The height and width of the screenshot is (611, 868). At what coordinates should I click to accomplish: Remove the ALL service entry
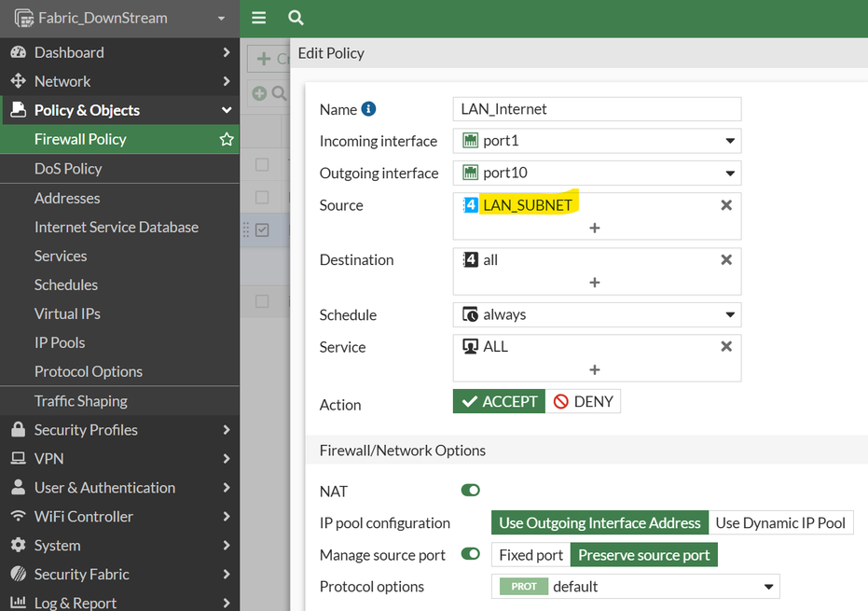tap(726, 347)
